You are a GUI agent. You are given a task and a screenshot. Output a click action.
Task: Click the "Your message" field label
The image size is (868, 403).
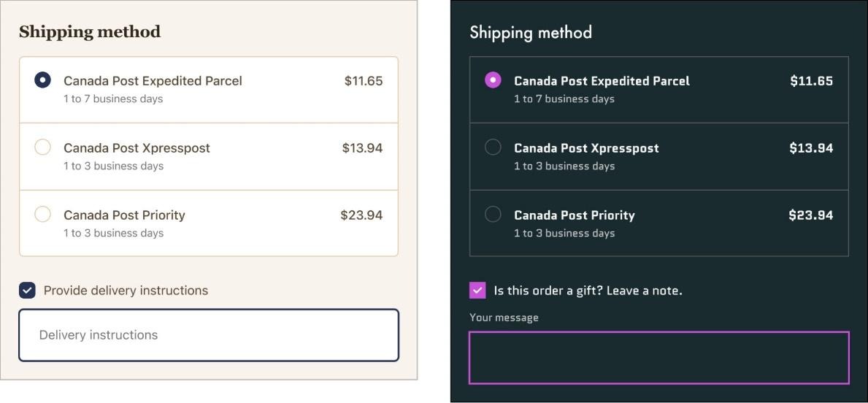click(x=504, y=318)
